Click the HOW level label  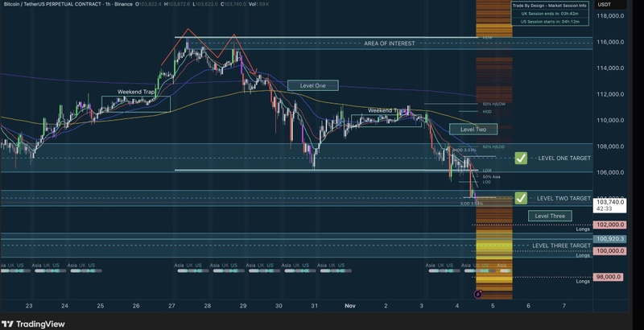487,38
